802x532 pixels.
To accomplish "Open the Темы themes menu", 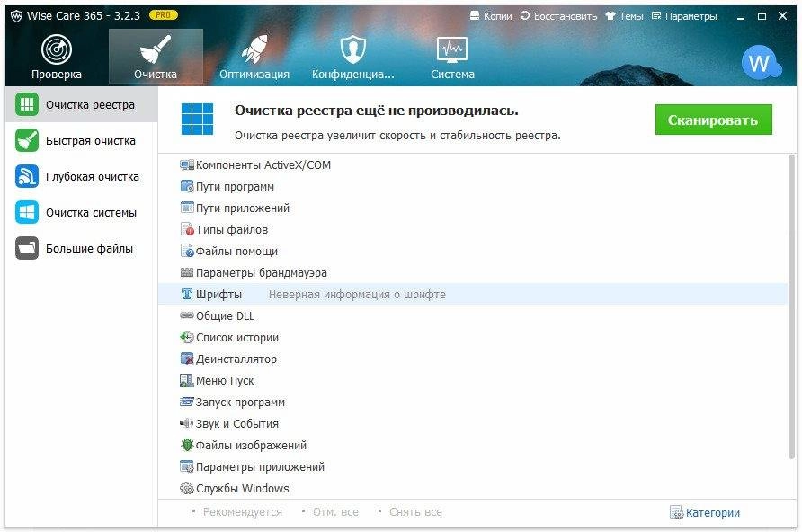I will coord(624,16).
